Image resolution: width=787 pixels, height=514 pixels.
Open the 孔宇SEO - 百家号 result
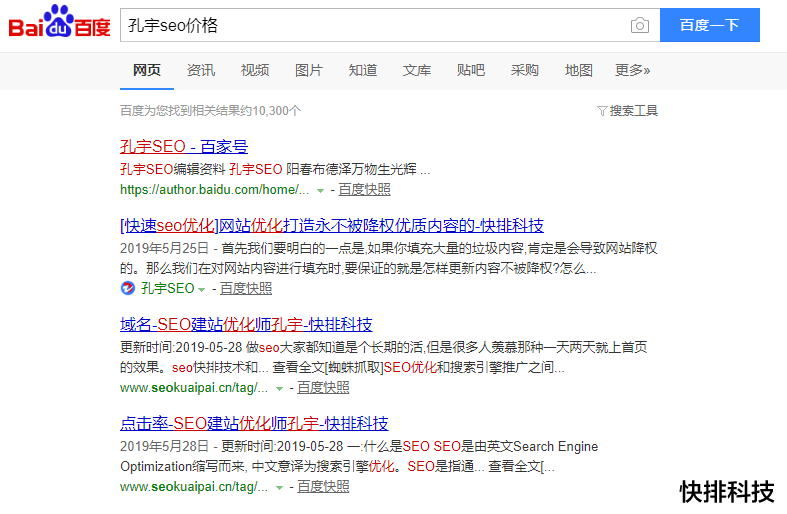(x=184, y=147)
